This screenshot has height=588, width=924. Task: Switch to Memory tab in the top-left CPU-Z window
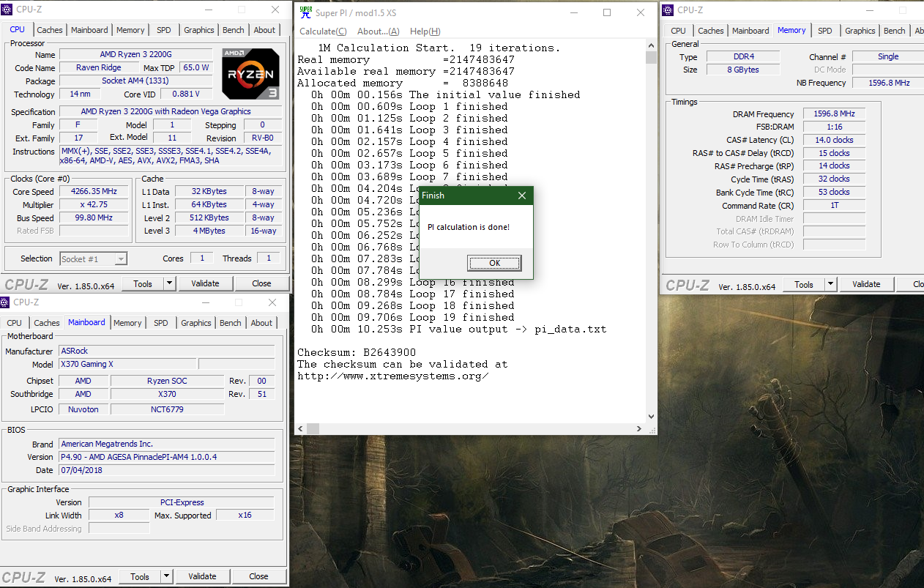130,30
